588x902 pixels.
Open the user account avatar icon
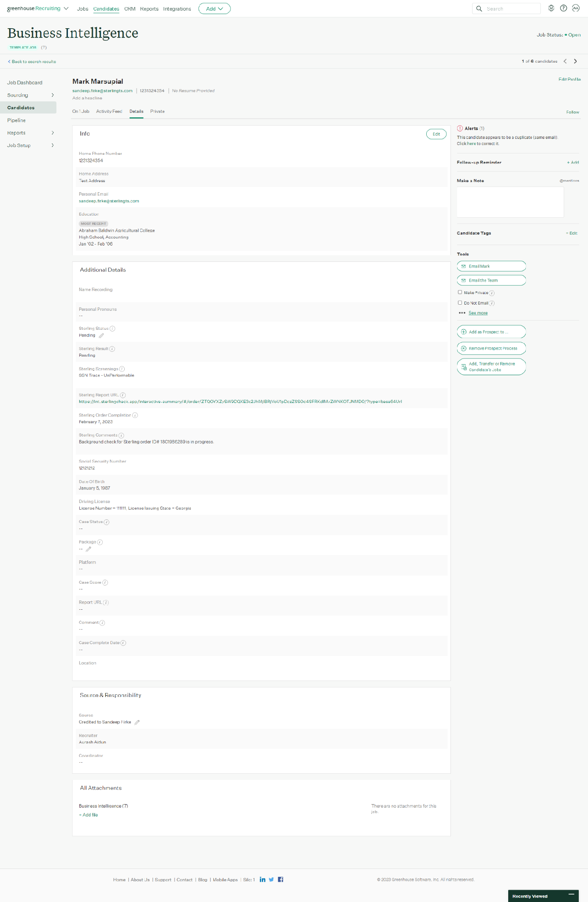576,8
